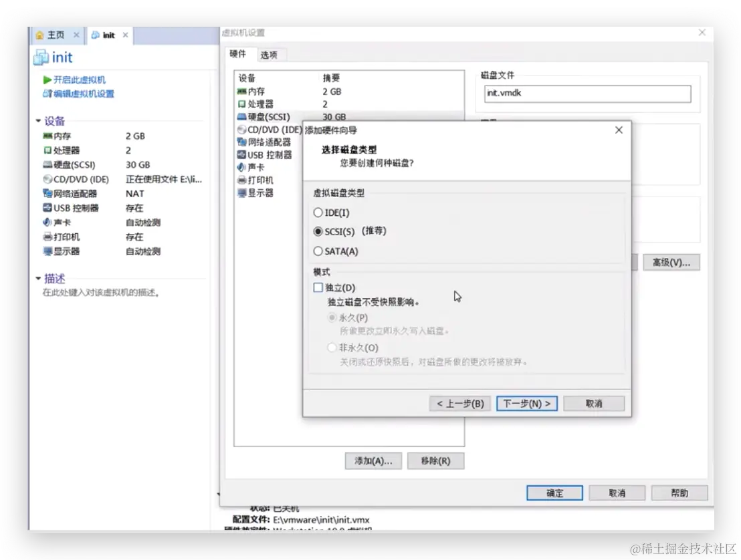The image size is (741, 560).
Task: Click sound card icon in settings list
Action: [242, 167]
